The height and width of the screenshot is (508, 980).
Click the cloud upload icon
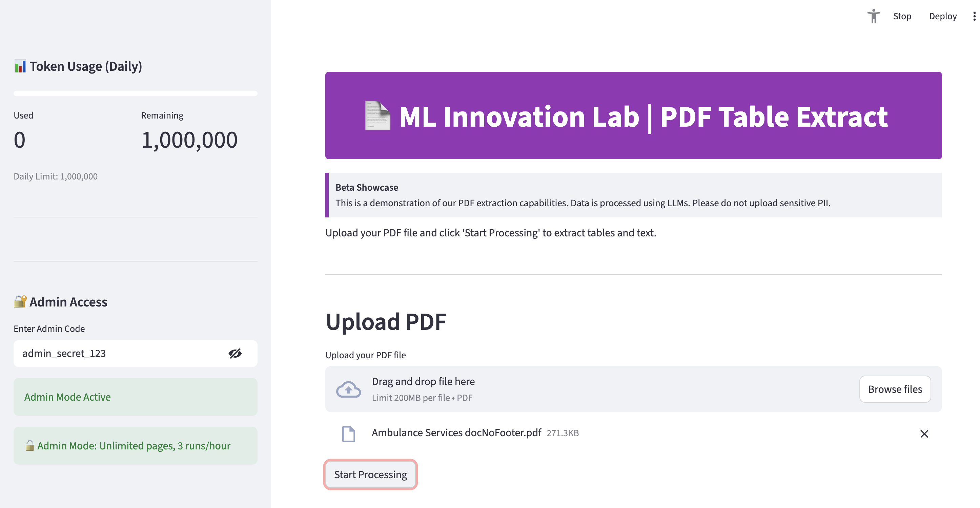coord(348,389)
